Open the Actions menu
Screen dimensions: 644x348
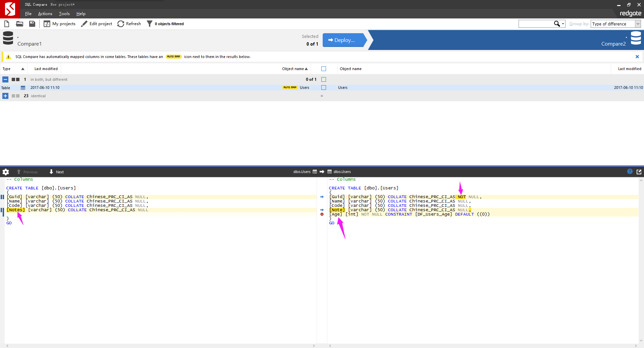pos(45,14)
